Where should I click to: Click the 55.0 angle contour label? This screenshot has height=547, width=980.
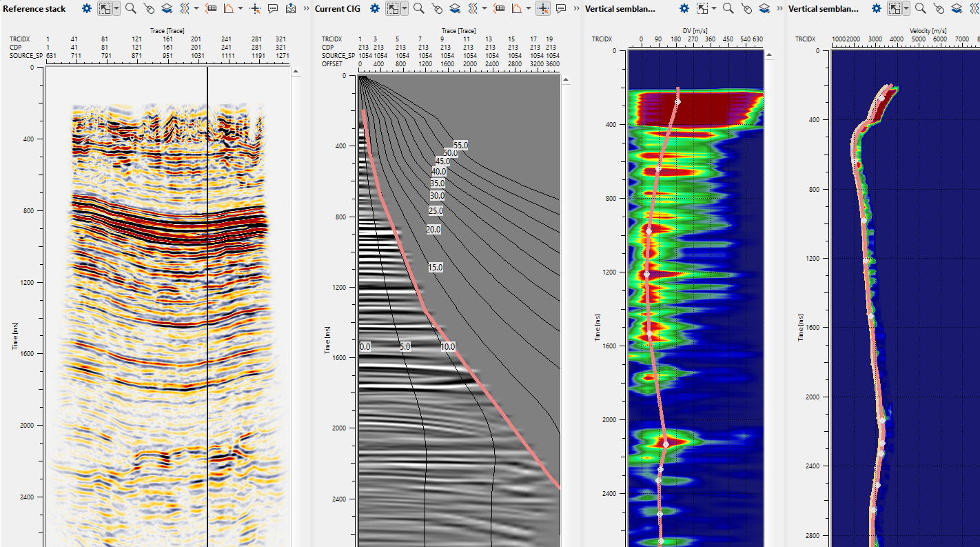click(x=460, y=146)
